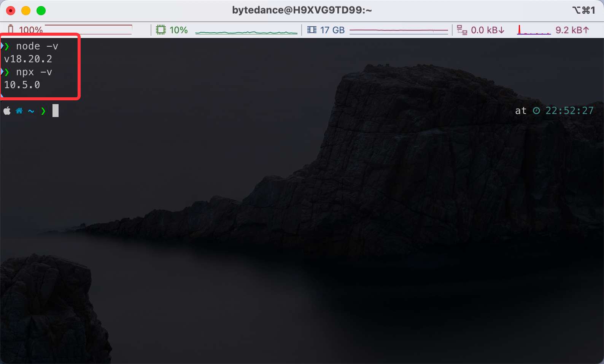The image size is (604, 364).
Task: Click the battery level bar graph
Action: point(88,30)
